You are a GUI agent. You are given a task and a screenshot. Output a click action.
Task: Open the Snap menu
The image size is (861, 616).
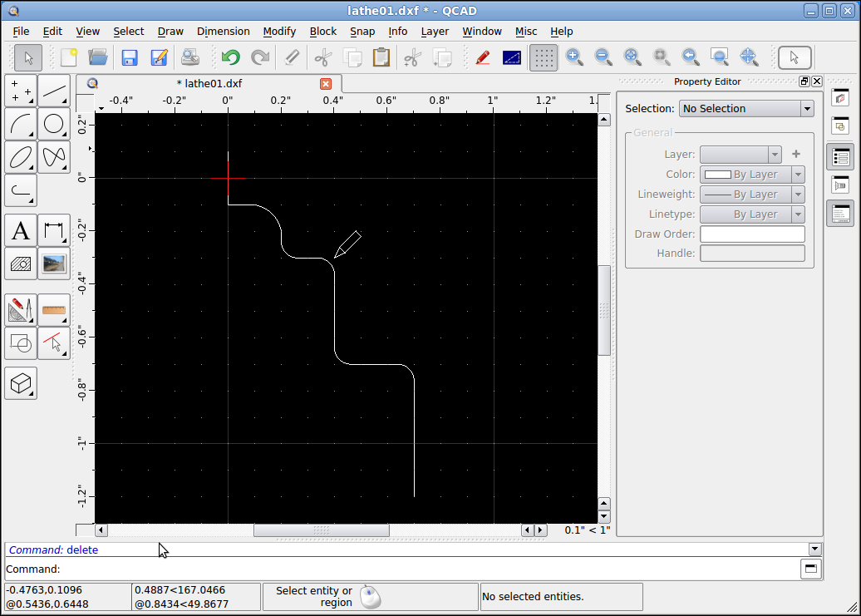pos(362,32)
